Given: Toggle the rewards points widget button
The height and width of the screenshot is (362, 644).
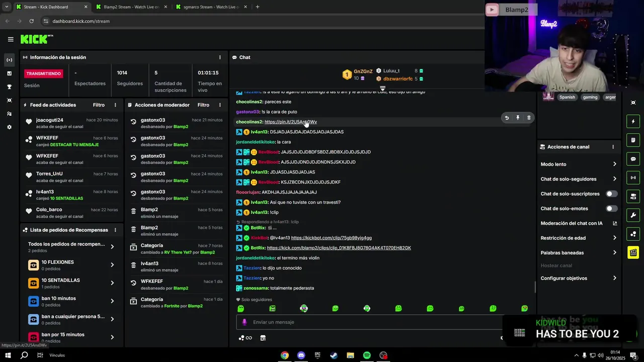Looking at the screenshot, I should pyautogui.click(x=633, y=234).
